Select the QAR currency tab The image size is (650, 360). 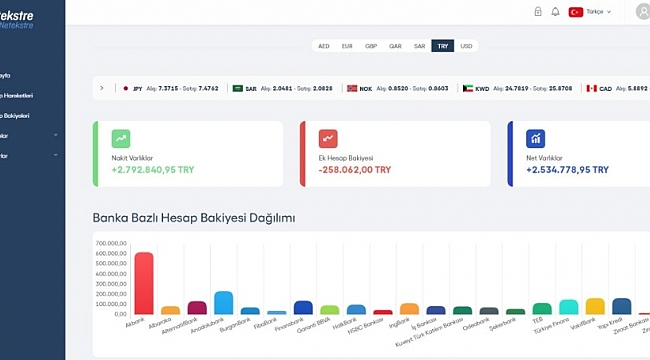coord(395,46)
